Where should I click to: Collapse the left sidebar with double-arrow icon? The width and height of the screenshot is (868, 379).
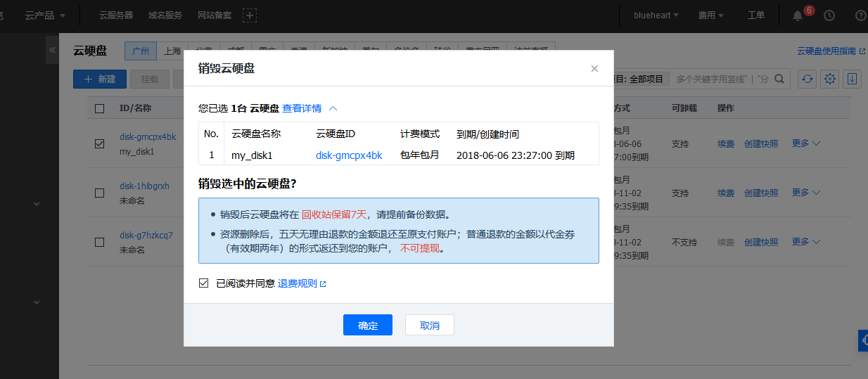coord(52,50)
